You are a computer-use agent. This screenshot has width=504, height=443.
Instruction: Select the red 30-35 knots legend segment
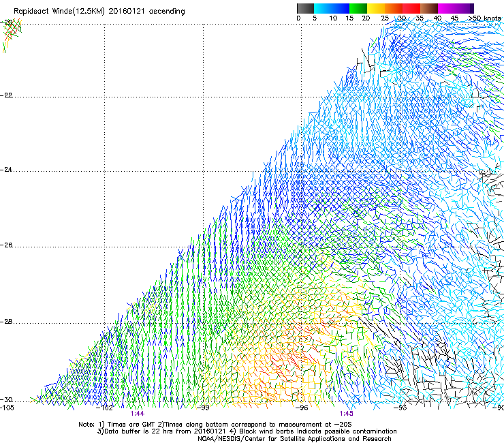(x=411, y=8)
